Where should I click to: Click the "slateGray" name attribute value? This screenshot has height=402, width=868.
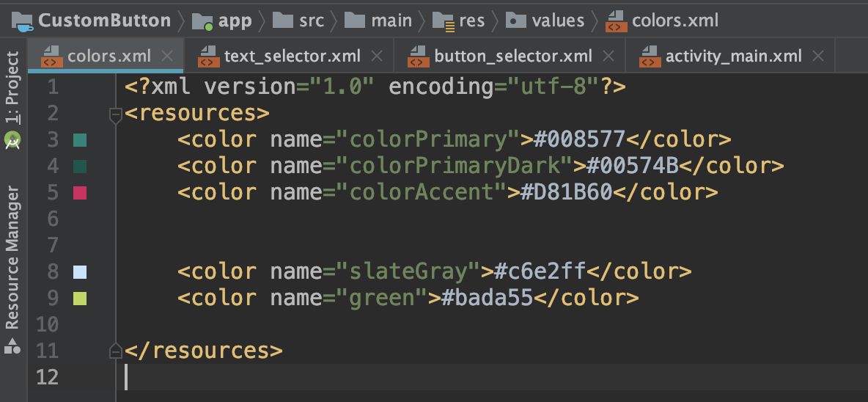[x=408, y=271]
